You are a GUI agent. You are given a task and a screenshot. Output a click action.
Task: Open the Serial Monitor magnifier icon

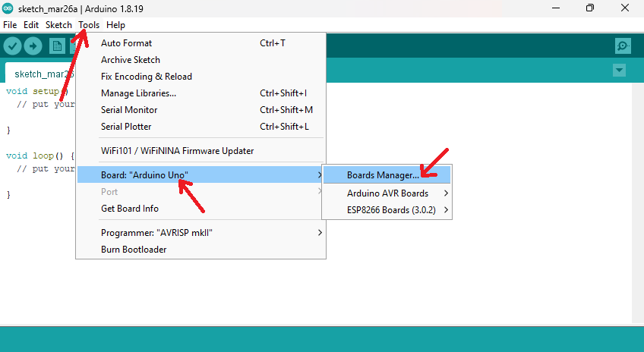click(623, 46)
